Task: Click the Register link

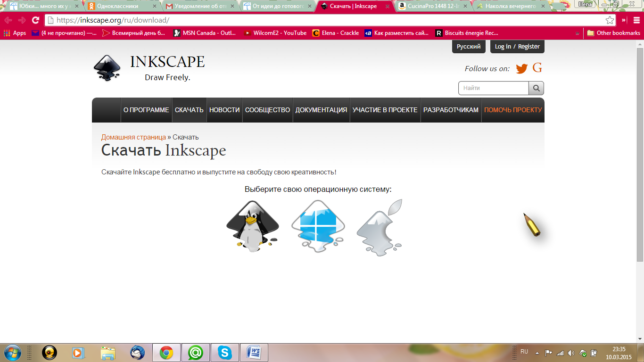Action: pos(529,47)
